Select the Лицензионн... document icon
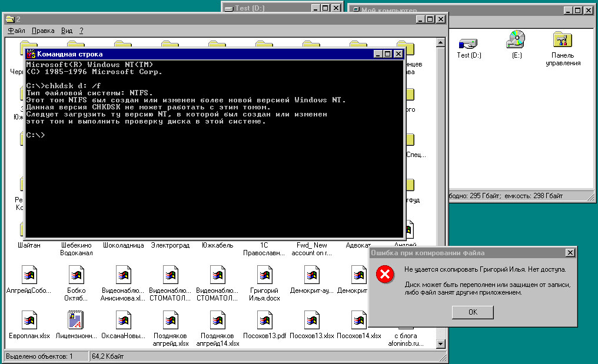 pyautogui.click(x=75, y=320)
